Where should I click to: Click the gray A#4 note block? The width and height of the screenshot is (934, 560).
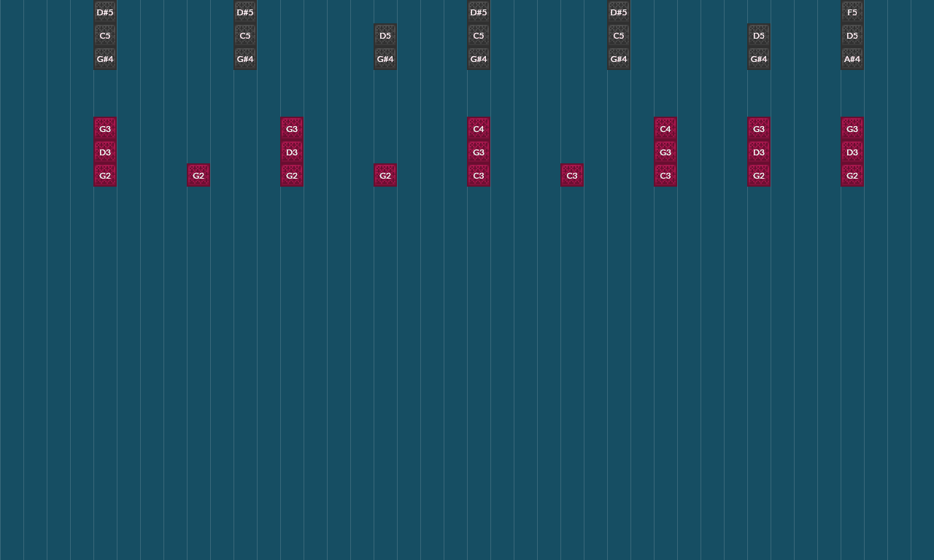(x=852, y=58)
